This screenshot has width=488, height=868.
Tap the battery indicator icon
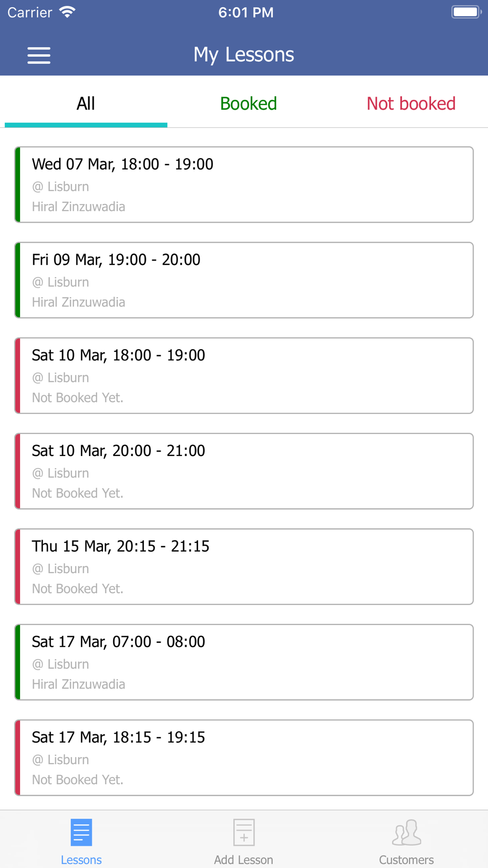point(466,12)
